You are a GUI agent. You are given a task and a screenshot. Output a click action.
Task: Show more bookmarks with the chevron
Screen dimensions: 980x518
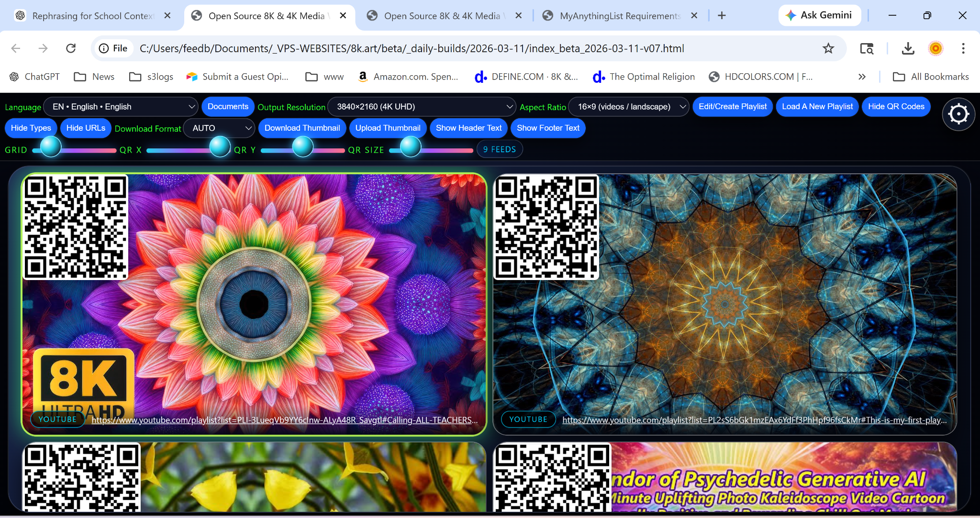point(862,77)
